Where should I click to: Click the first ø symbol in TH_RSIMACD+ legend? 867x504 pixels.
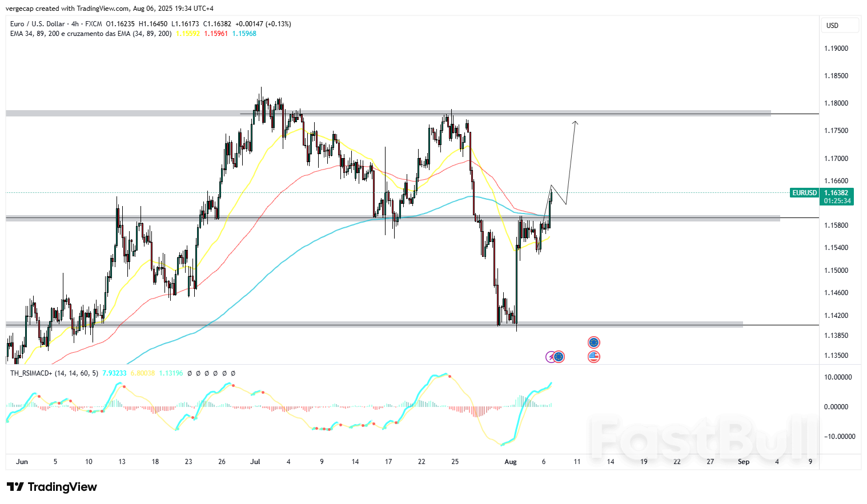tap(190, 373)
